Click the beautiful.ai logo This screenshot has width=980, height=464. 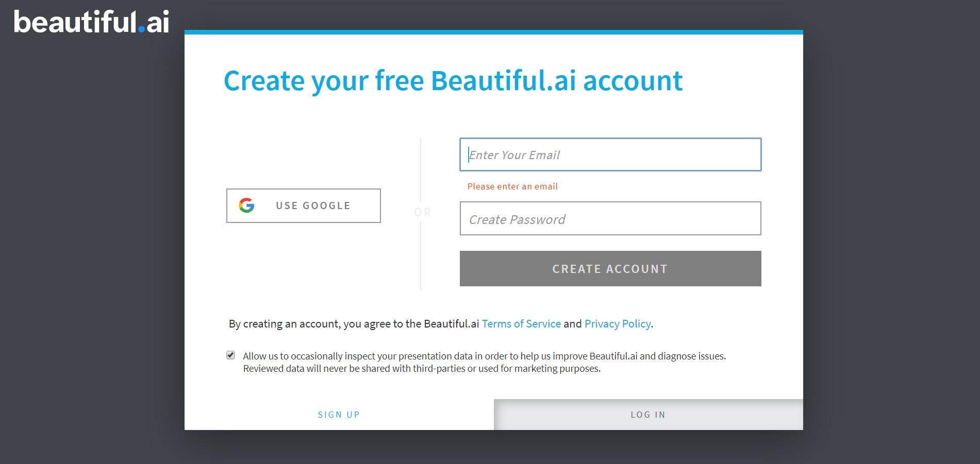91,22
